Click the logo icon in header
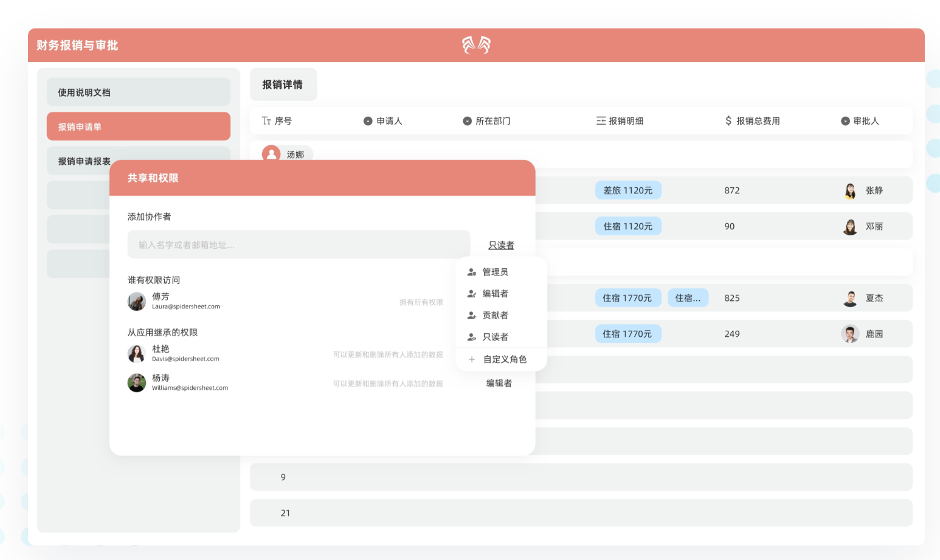The image size is (940, 560). tap(476, 45)
